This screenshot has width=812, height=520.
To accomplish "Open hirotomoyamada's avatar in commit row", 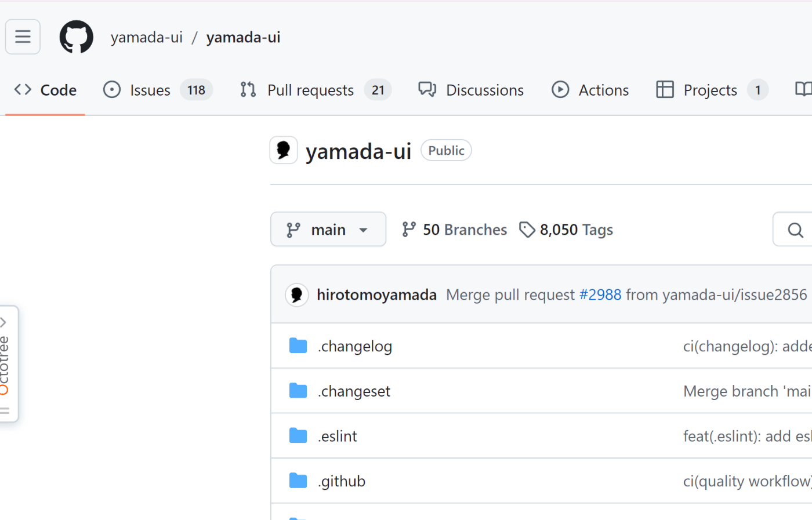I will tap(296, 294).
